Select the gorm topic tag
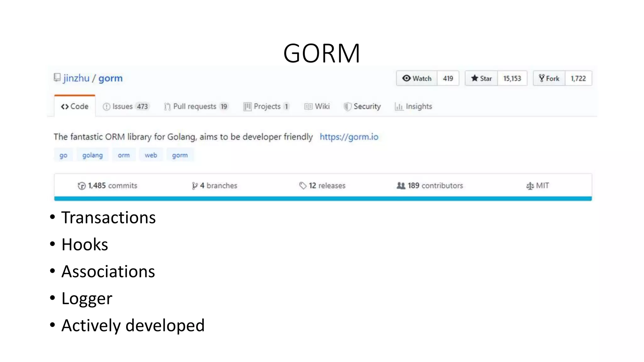The height and width of the screenshot is (362, 644). click(x=180, y=155)
